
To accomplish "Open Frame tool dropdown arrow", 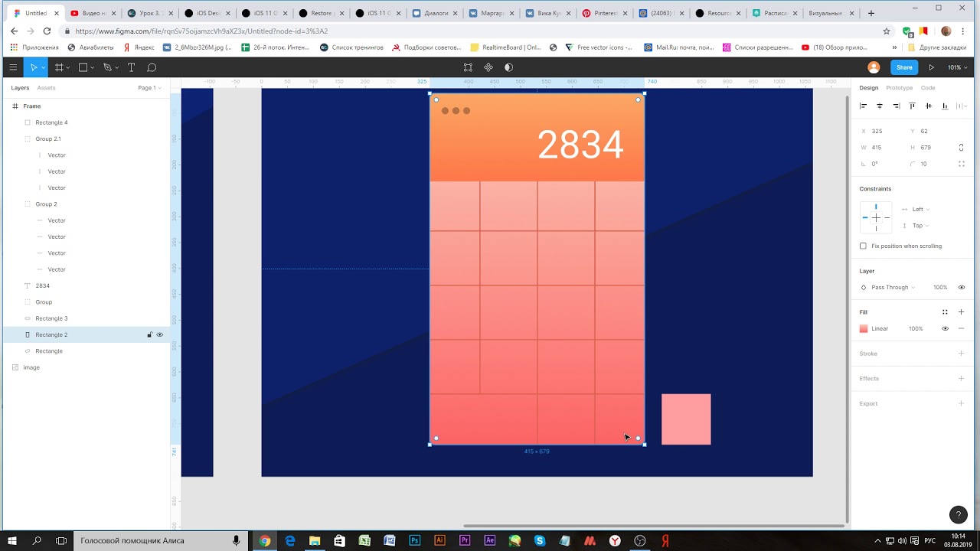I will coord(68,68).
